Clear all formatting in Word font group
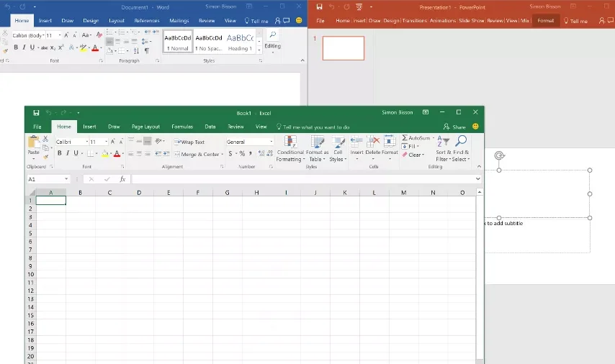Image resolution: width=615 pixels, height=364 pixels. pos(99,35)
